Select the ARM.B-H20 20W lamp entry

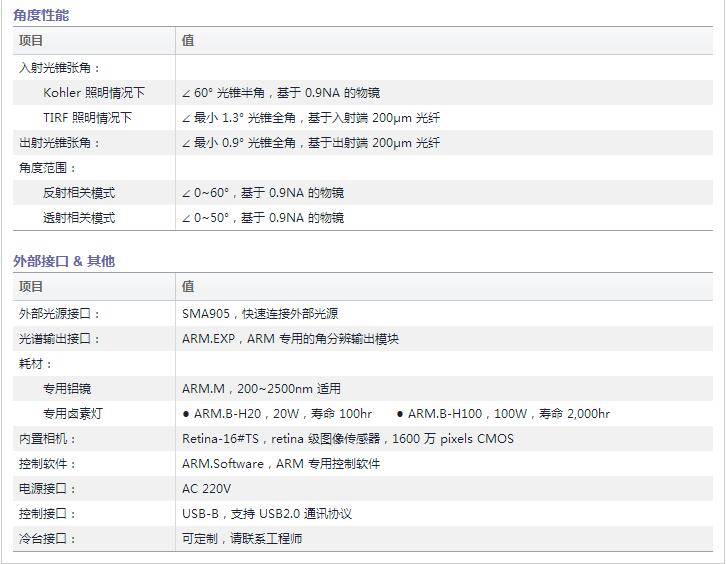click(277, 414)
